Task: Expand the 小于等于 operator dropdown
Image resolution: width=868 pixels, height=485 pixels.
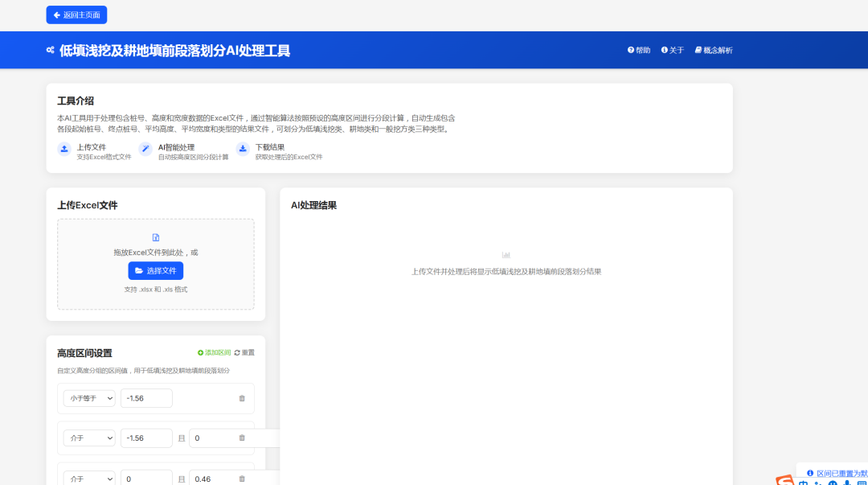Action: [89, 398]
